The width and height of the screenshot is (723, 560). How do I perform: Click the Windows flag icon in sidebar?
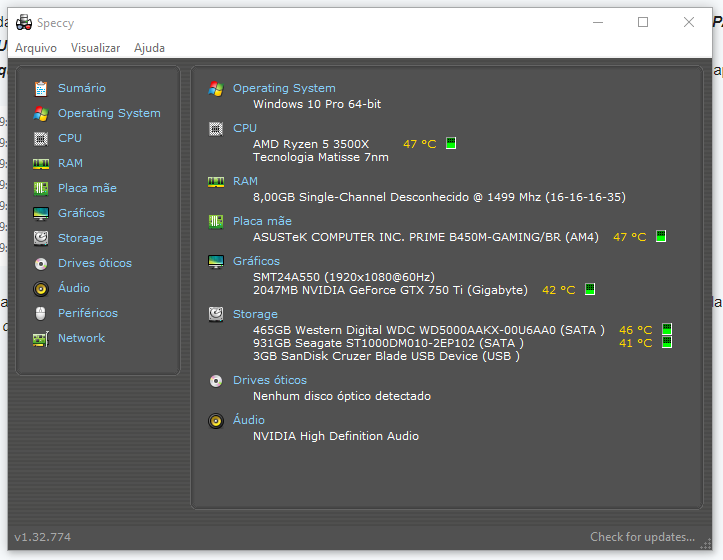click(41, 113)
